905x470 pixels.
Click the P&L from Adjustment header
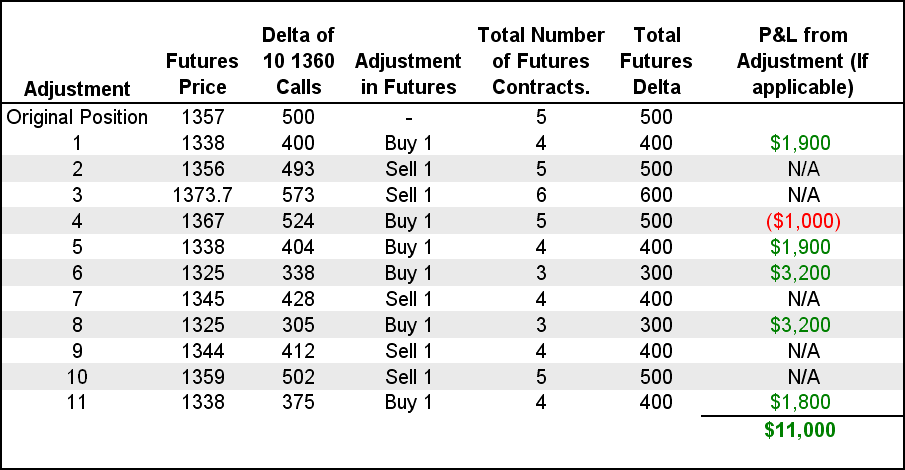point(803,61)
